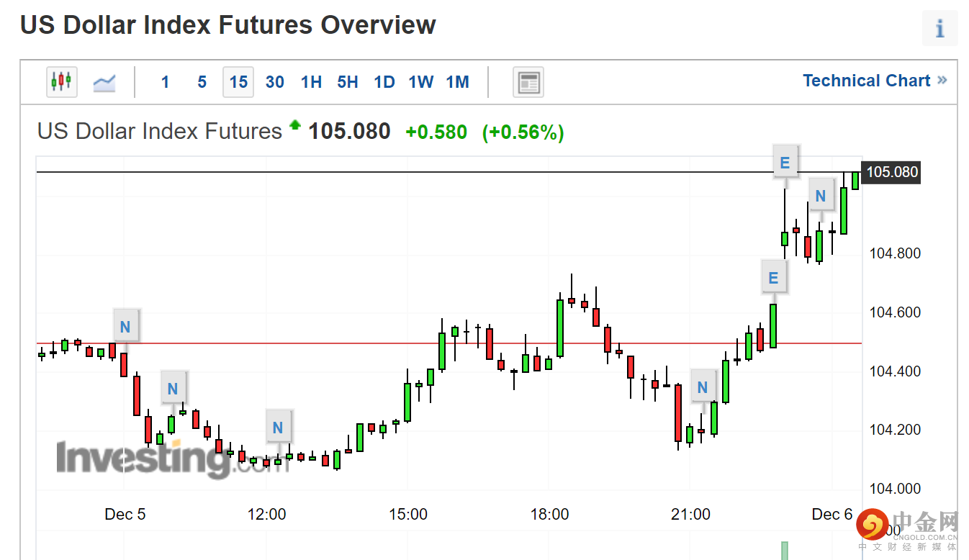This screenshot has height=560, width=969.
Task: Switch to the 30 minute interval
Action: (274, 82)
